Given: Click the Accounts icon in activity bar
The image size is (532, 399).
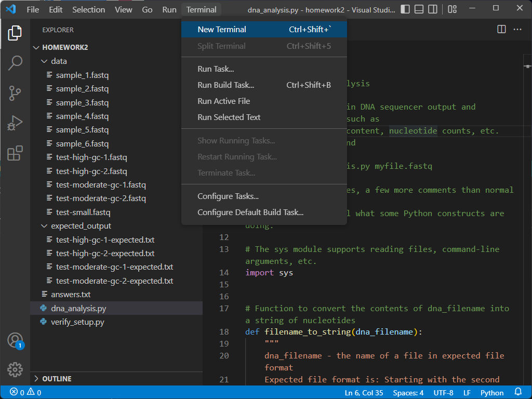Looking at the screenshot, I should 15,340.
